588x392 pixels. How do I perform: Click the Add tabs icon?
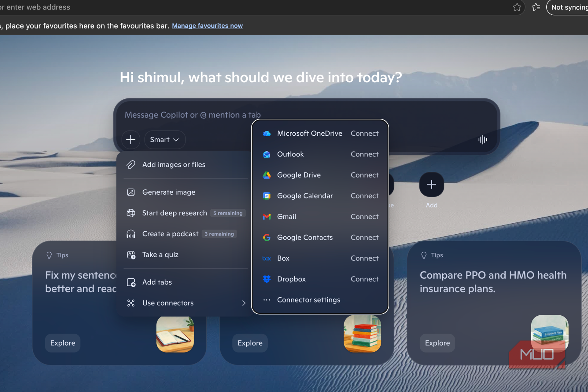click(x=131, y=282)
